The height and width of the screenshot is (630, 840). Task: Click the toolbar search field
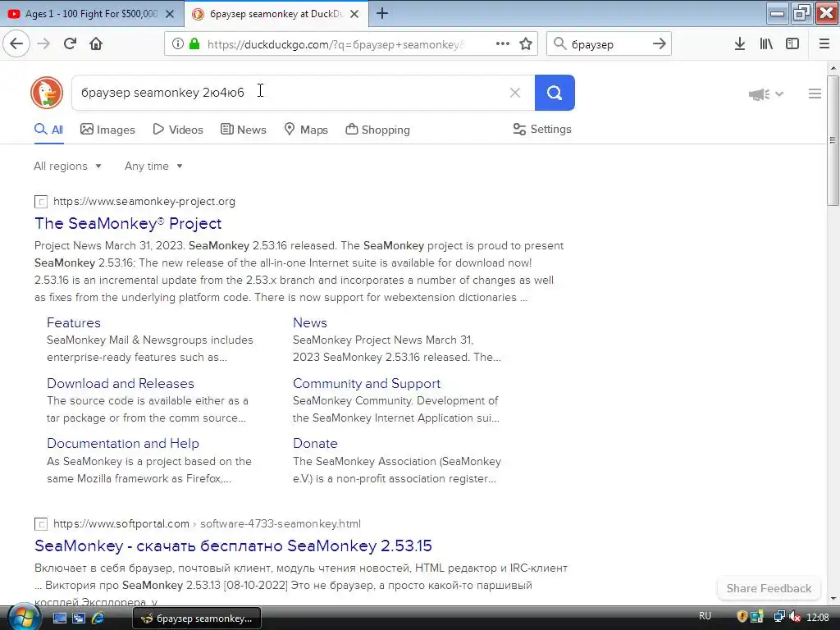pyautogui.click(x=608, y=44)
